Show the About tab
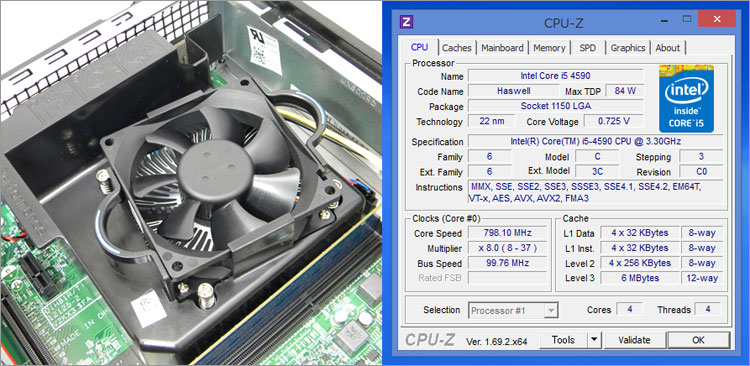The height and width of the screenshot is (366, 750). coord(668,48)
